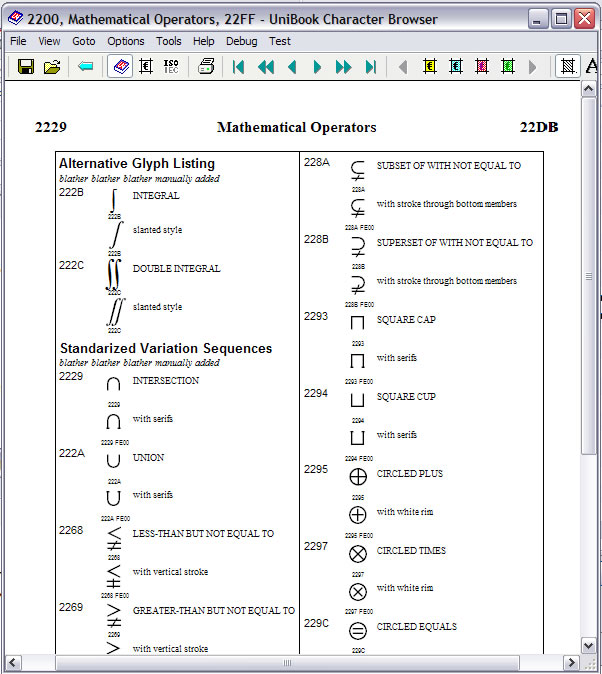Click the double-left rewind arrow icon
The width and height of the screenshot is (602, 674).
[x=265, y=67]
